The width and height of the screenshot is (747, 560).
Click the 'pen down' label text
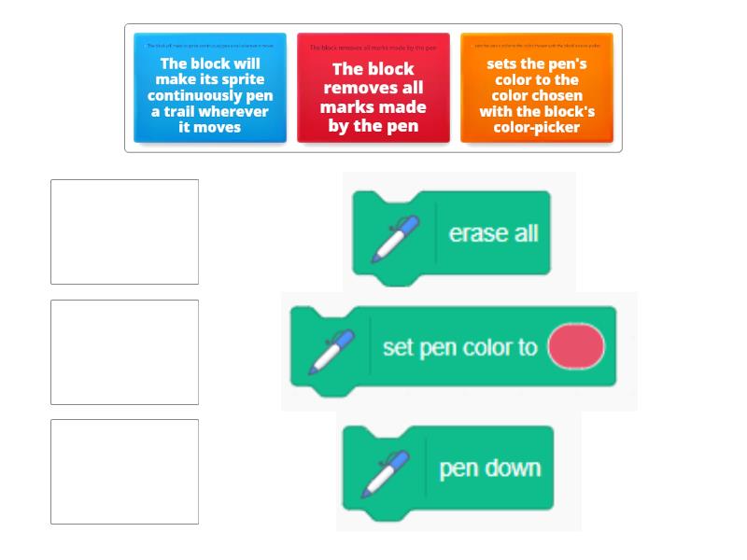tap(490, 469)
